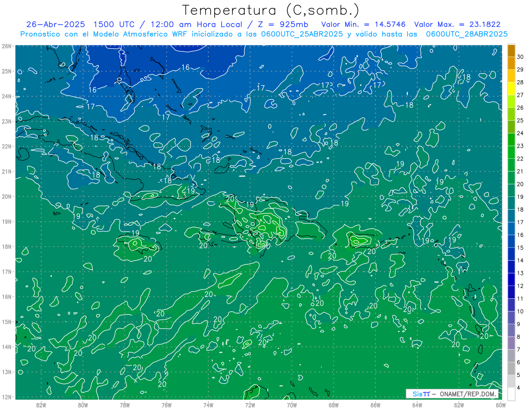The height and width of the screenshot is (411, 532).
Task: Click the "24N" latitude axis label
Action: point(6,96)
